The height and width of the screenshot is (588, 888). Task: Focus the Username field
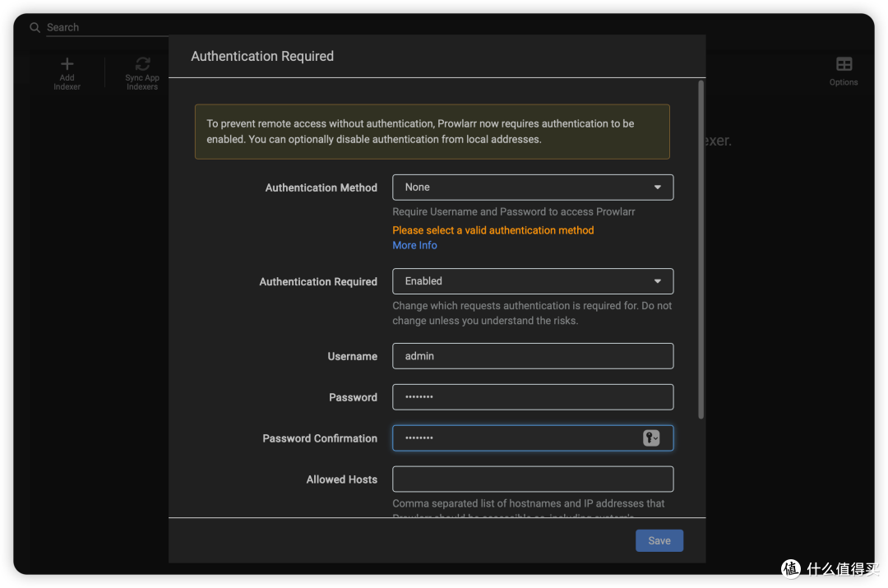(x=532, y=356)
